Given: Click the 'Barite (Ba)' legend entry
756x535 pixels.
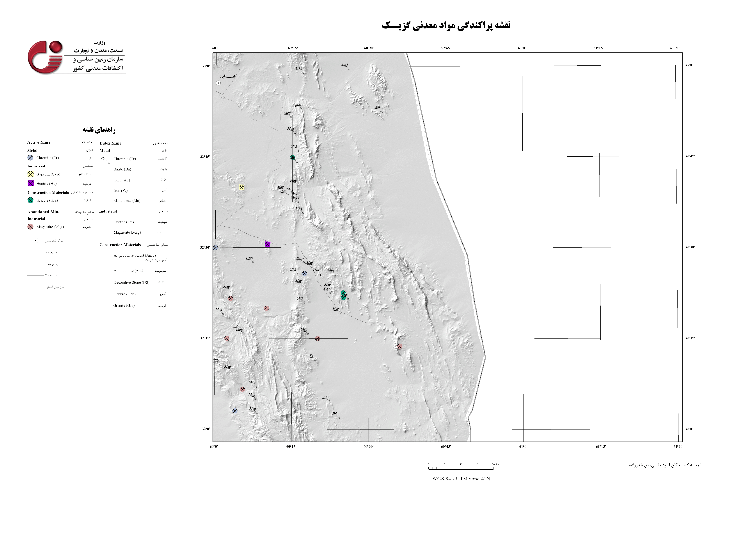Looking at the screenshot, I should click(x=122, y=169).
